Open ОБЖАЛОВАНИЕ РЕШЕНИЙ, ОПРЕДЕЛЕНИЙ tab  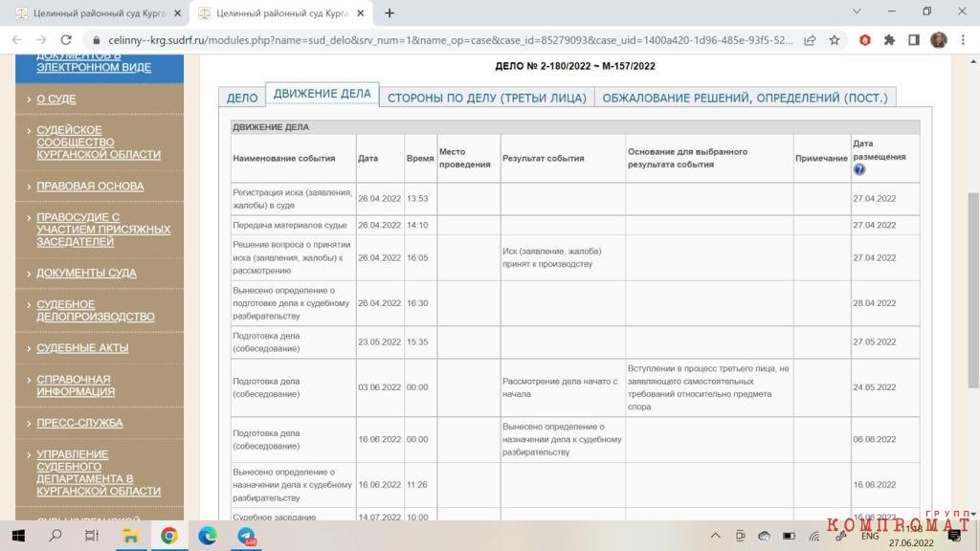point(745,98)
